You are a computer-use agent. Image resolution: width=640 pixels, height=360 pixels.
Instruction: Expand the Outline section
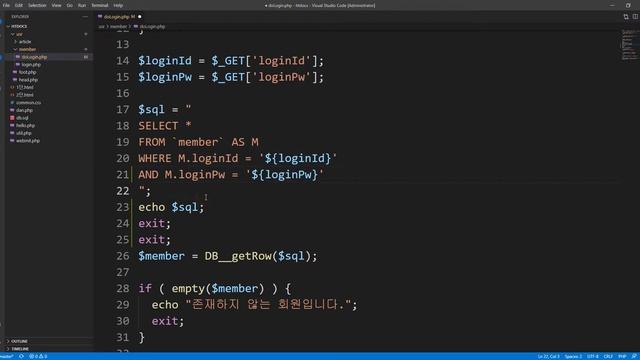point(19,341)
